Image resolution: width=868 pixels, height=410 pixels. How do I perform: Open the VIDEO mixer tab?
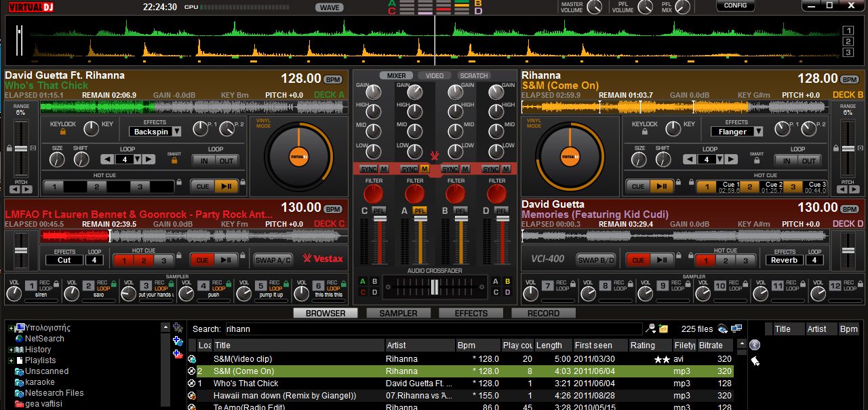(434, 76)
